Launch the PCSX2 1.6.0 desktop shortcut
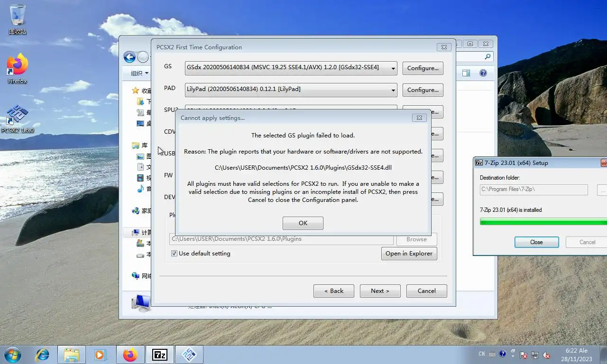607x364 pixels. pyautogui.click(x=18, y=119)
